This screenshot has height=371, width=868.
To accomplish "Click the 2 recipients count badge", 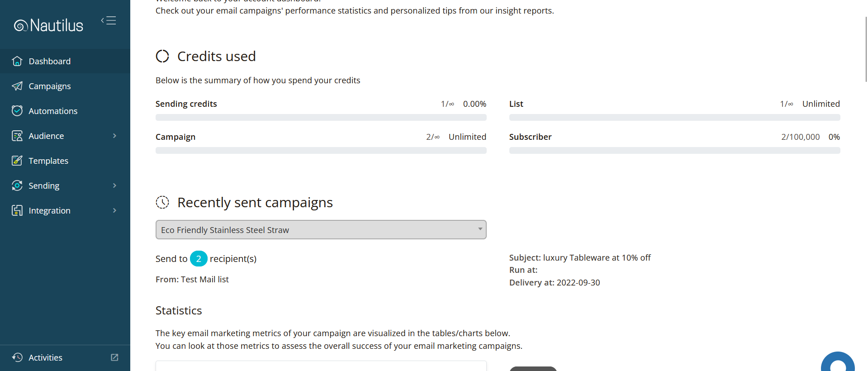I will pyautogui.click(x=199, y=259).
